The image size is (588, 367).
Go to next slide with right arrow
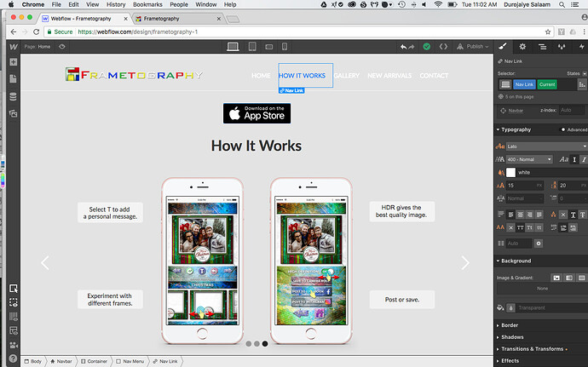pos(465,263)
